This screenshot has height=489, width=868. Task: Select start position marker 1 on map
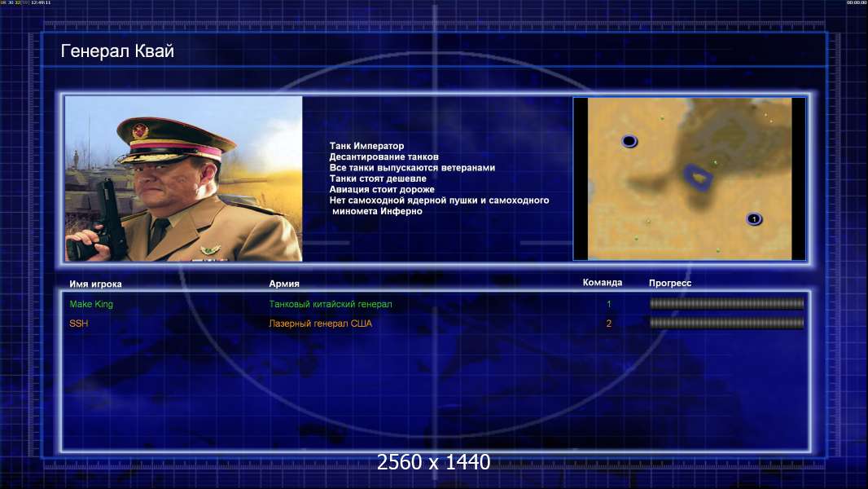point(753,218)
